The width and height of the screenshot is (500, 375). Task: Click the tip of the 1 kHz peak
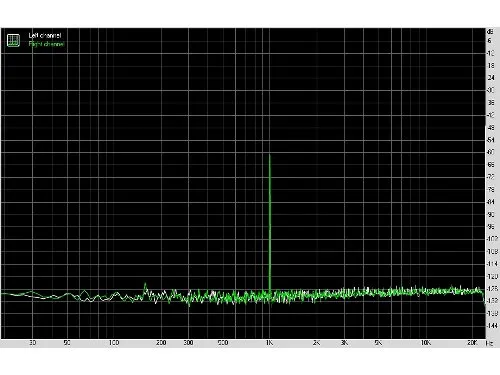pyautogui.click(x=270, y=155)
